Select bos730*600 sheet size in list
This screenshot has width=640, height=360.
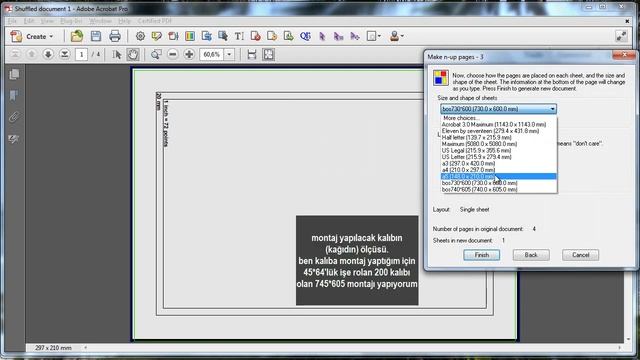(498, 183)
